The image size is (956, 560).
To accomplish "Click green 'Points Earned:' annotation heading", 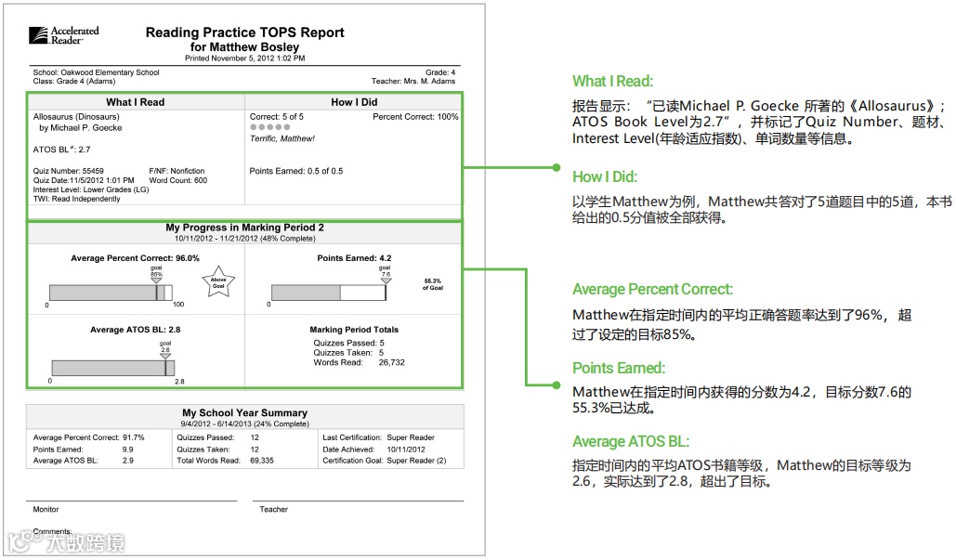I will coord(618,368).
